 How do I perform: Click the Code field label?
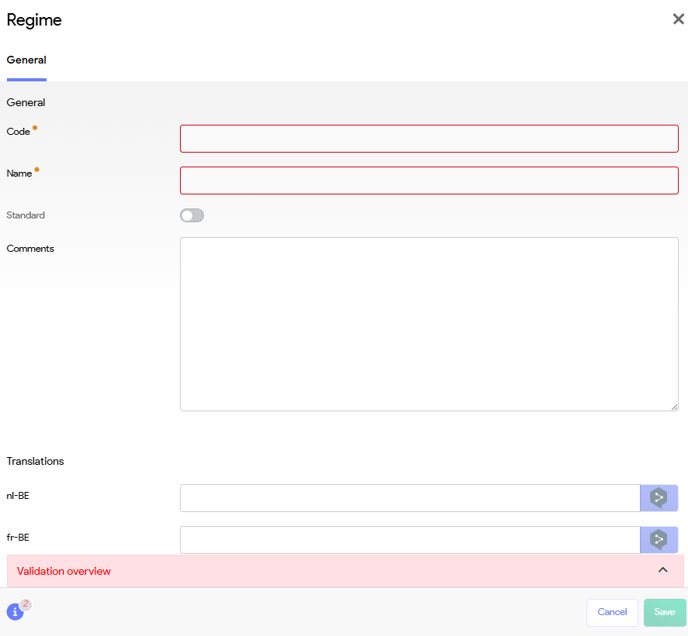click(x=18, y=132)
